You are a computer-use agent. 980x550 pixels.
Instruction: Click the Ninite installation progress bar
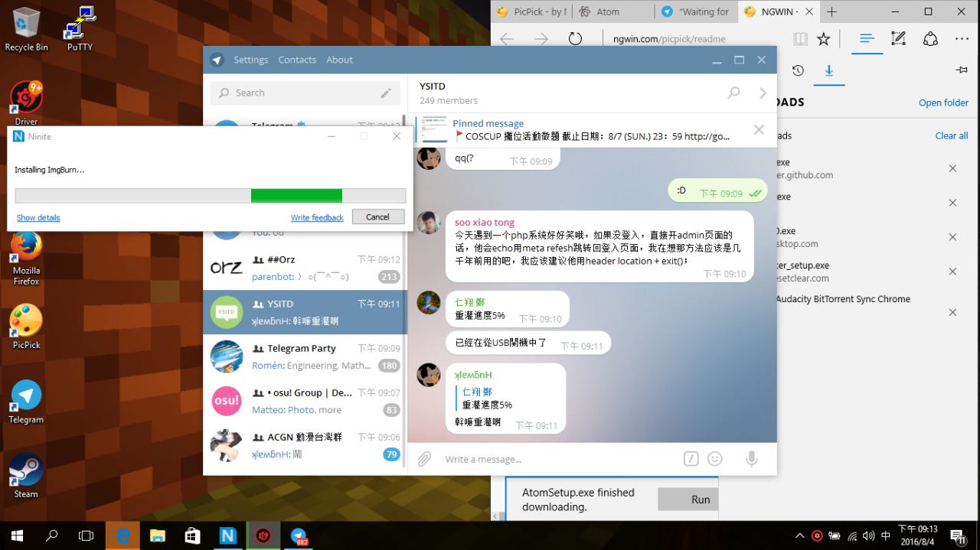pyautogui.click(x=210, y=196)
